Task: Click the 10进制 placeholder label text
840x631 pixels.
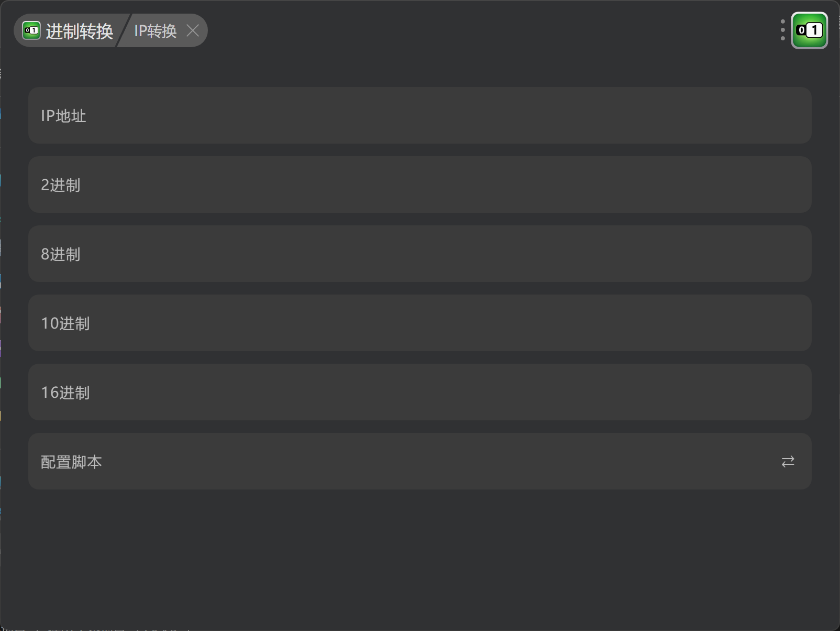Action: coord(65,323)
